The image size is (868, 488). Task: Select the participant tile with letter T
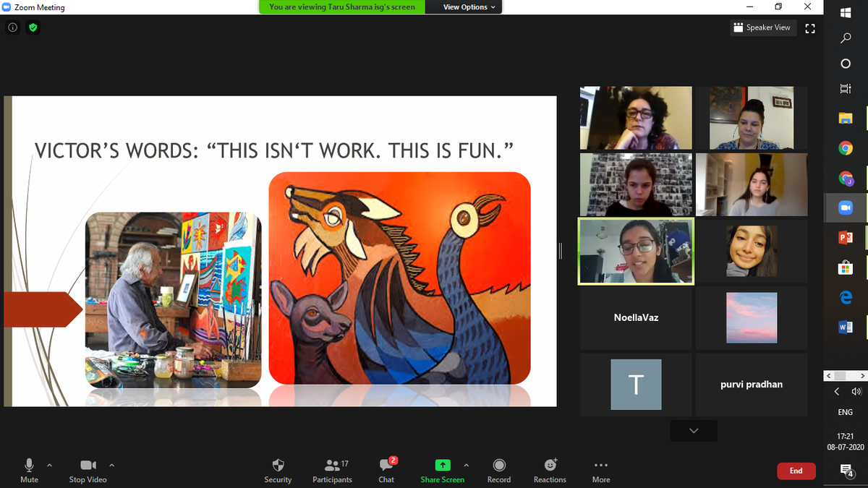636,385
